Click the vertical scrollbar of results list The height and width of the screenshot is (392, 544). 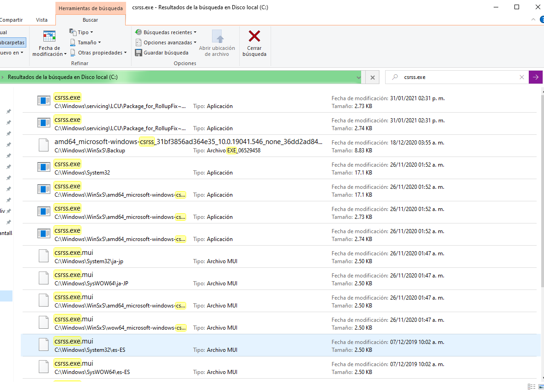[542, 191]
